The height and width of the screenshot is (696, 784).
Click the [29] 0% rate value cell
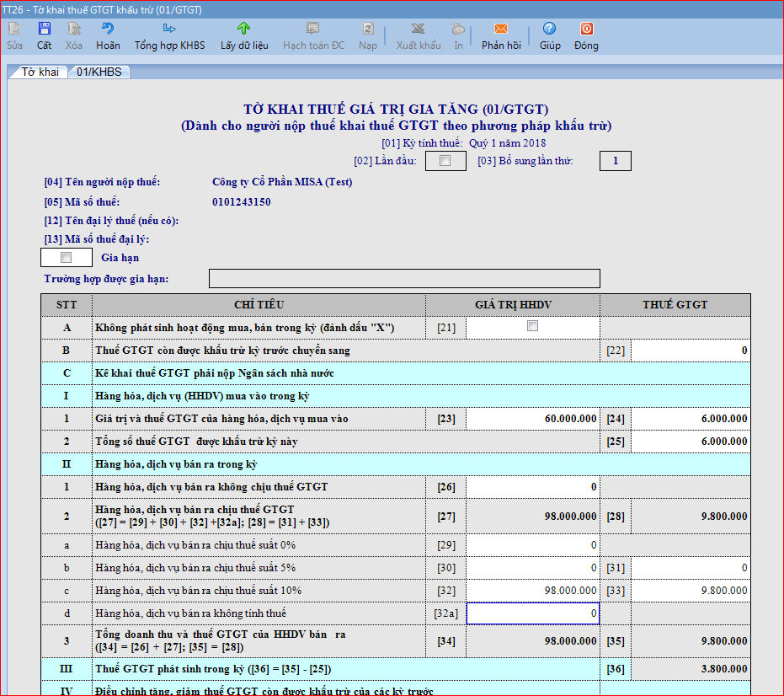point(532,545)
